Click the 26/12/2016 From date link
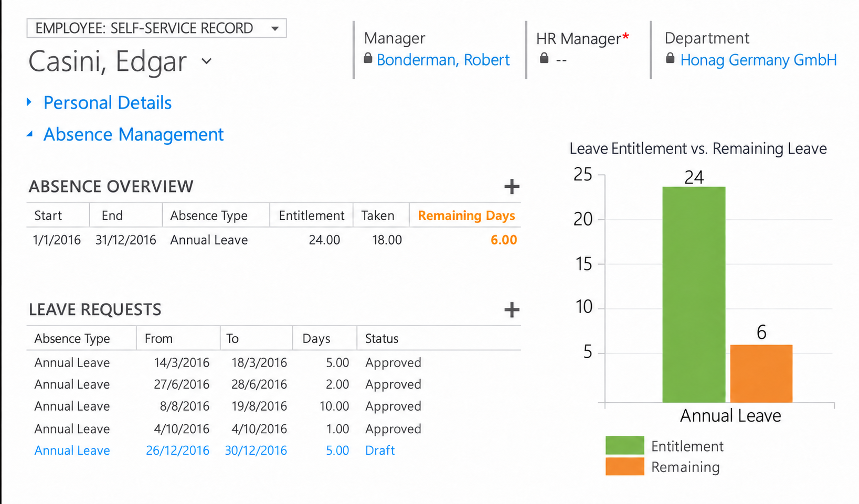Image resolution: width=859 pixels, height=504 pixels. click(177, 451)
